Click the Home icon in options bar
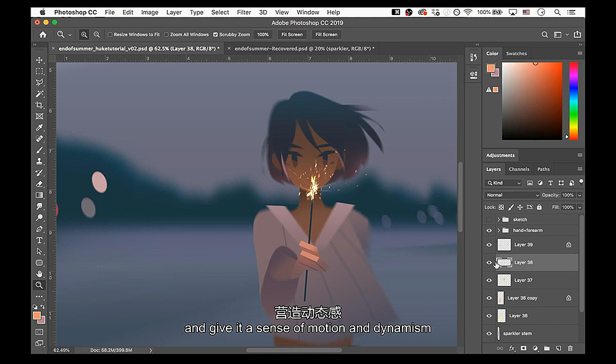Image resolution: width=616 pixels, height=364 pixels. [x=42, y=35]
